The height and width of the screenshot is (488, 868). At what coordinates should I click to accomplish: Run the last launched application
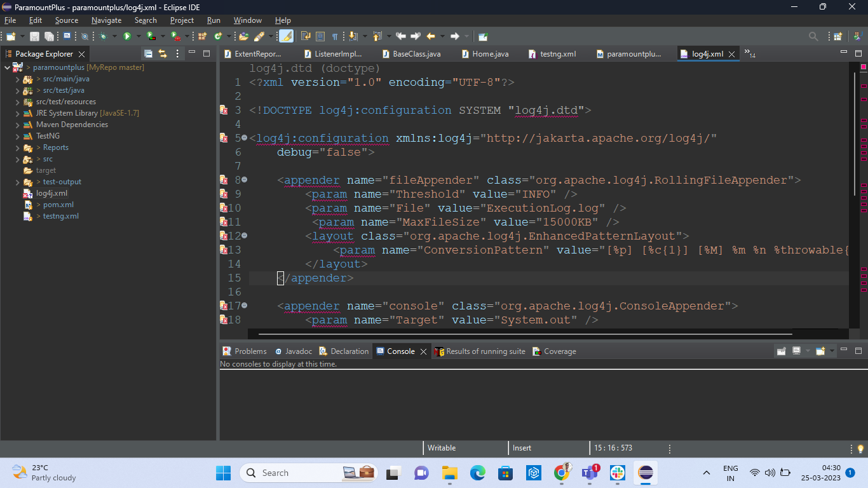pos(127,36)
